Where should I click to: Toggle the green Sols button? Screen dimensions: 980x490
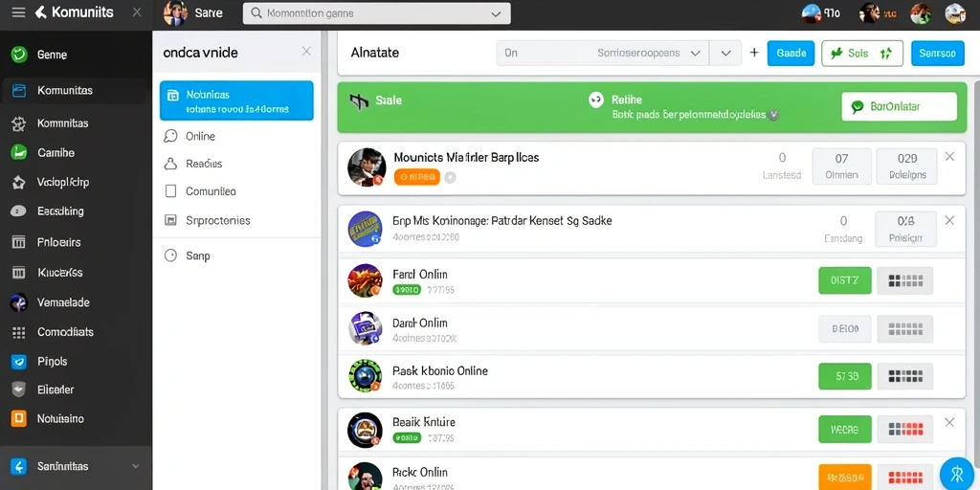(x=862, y=54)
